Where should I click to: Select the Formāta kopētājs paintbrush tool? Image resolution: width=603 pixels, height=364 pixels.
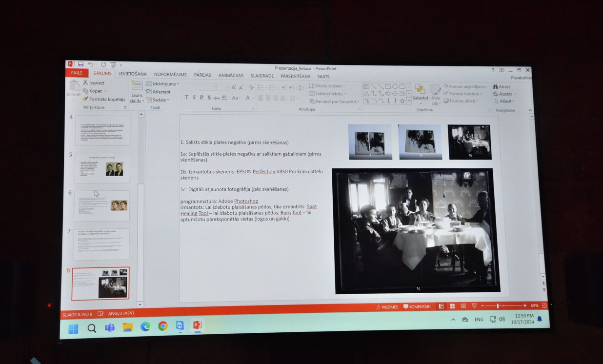(x=85, y=99)
